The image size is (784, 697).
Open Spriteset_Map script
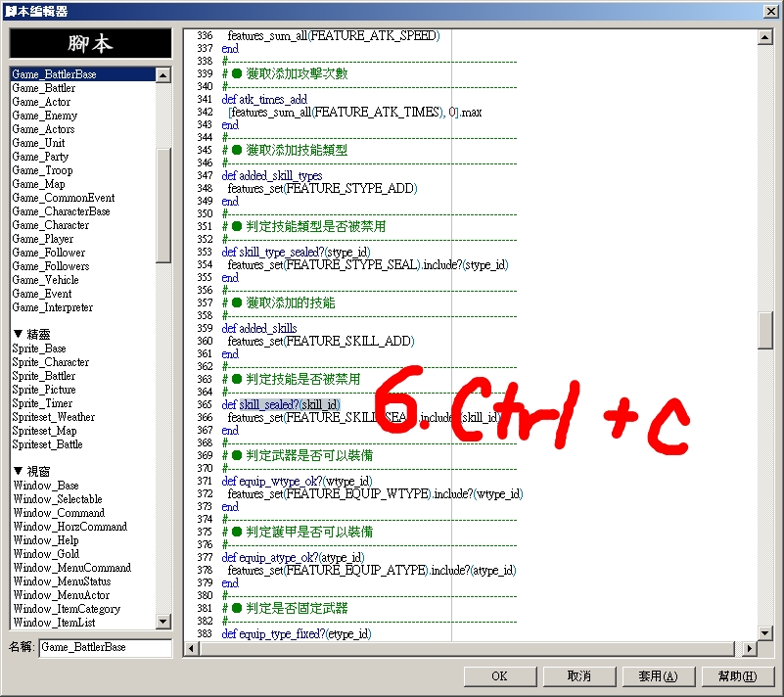coord(44,431)
